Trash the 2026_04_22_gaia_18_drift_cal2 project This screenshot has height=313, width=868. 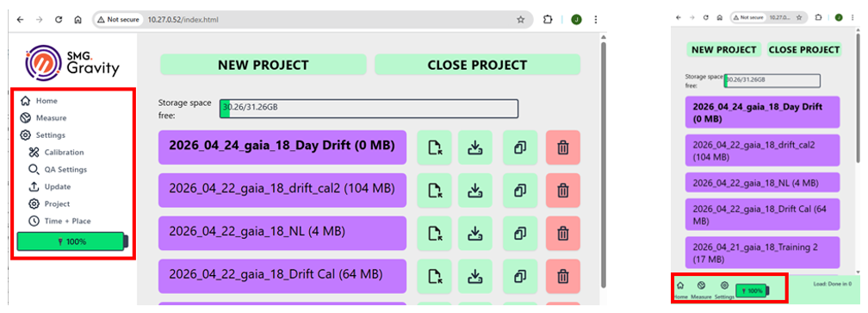pos(563,191)
